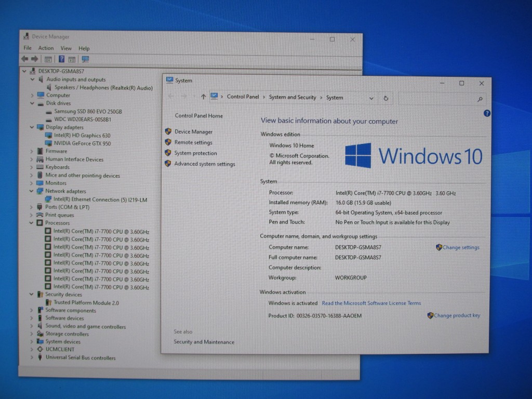The height and width of the screenshot is (399, 532).
Task: Expand the Software devices node
Action: pyautogui.click(x=32, y=318)
